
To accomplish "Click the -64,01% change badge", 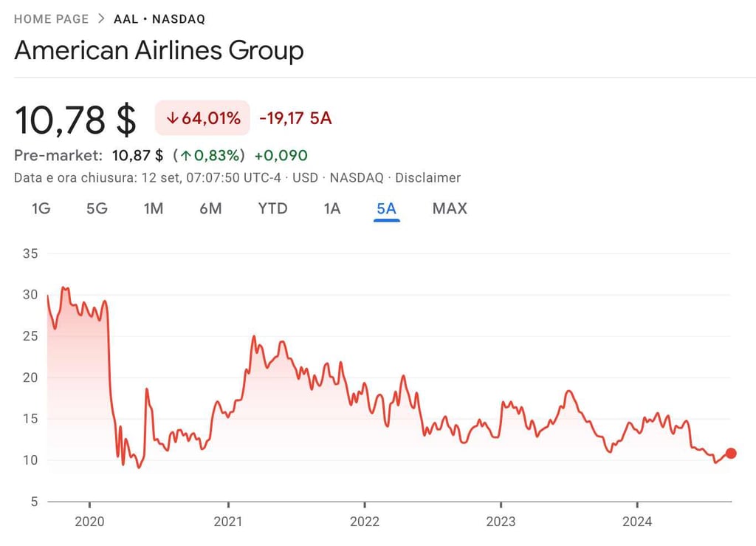I will click(203, 117).
